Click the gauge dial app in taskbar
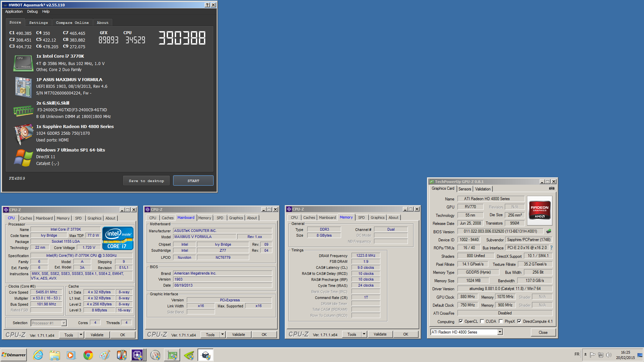This screenshot has height=362, width=644. click(155, 355)
